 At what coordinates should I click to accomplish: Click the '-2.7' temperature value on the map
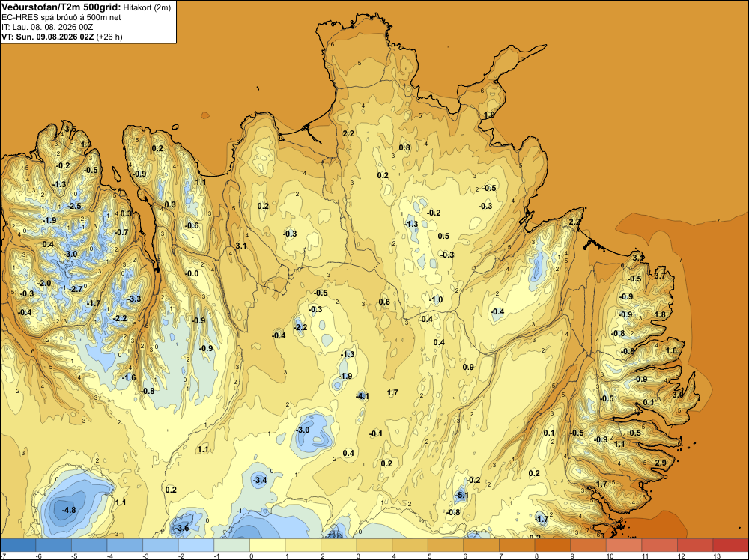coord(76,289)
